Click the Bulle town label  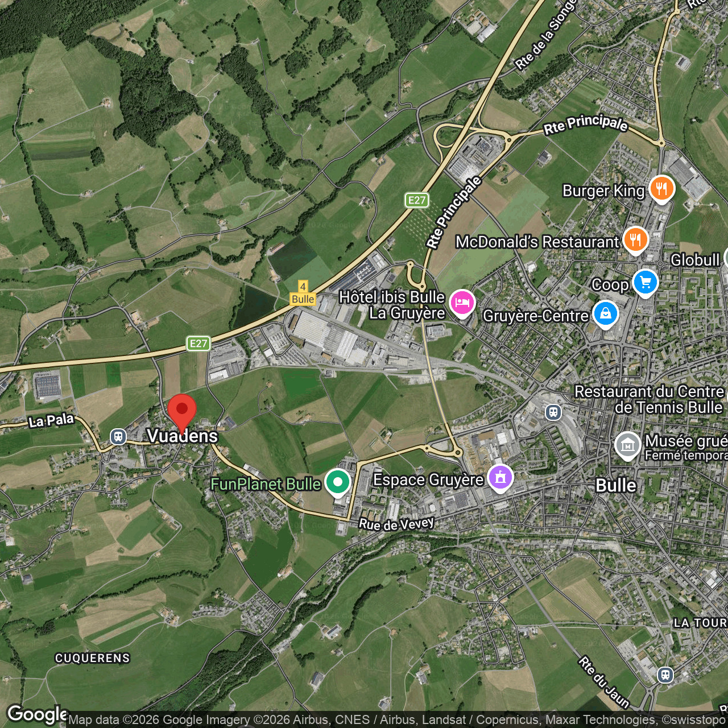(616, 486)
